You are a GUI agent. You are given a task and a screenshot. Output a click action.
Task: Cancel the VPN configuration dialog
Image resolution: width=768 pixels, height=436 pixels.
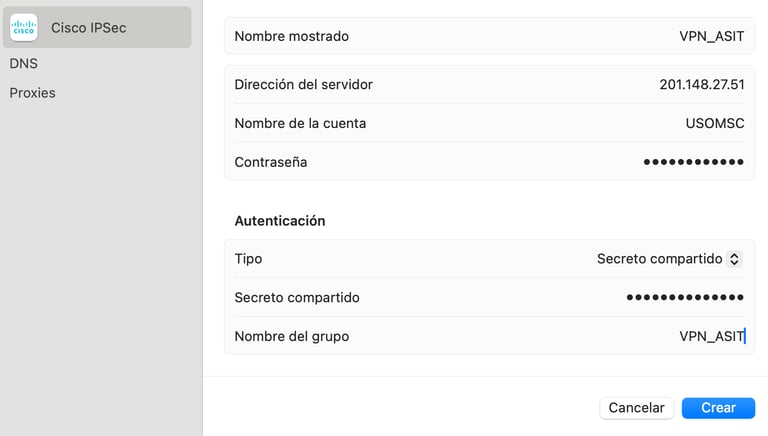click(636, 408)
